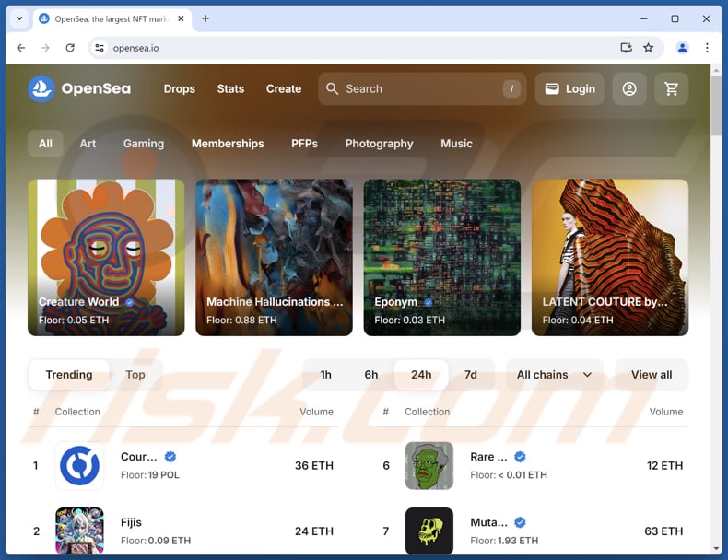Expand the All chains dropdown
728x560 pixels.
[554, 375]
